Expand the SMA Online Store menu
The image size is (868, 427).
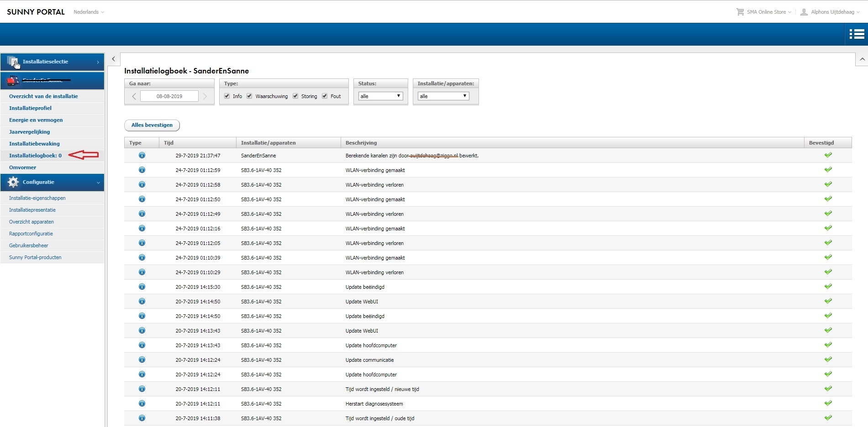point(769,12)
